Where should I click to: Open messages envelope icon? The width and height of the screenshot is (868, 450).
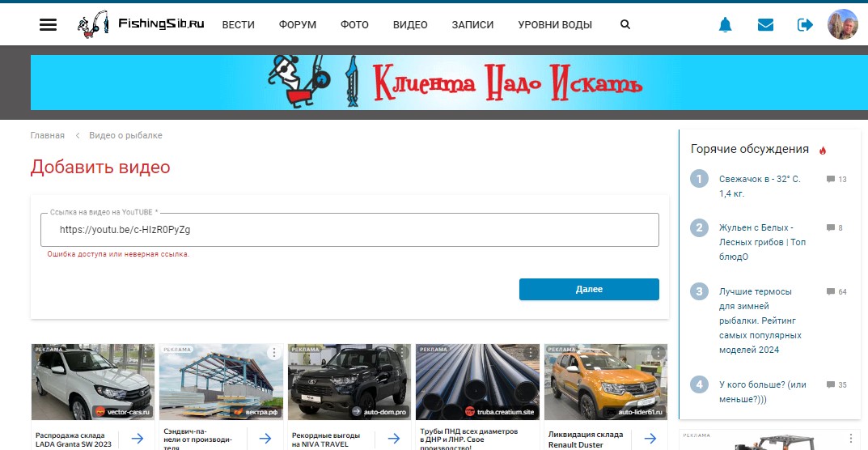pyautogui.click(x=765, y=25)
